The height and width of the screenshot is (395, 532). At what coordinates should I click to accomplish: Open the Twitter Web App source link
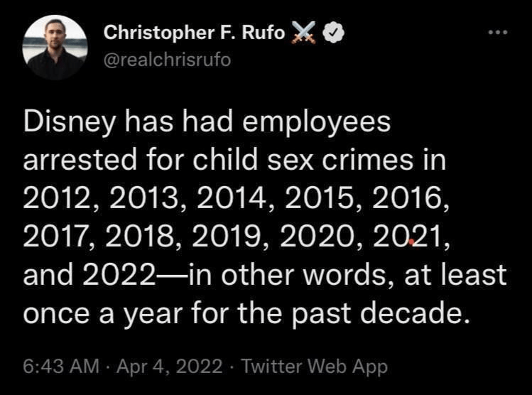[314, 367]
